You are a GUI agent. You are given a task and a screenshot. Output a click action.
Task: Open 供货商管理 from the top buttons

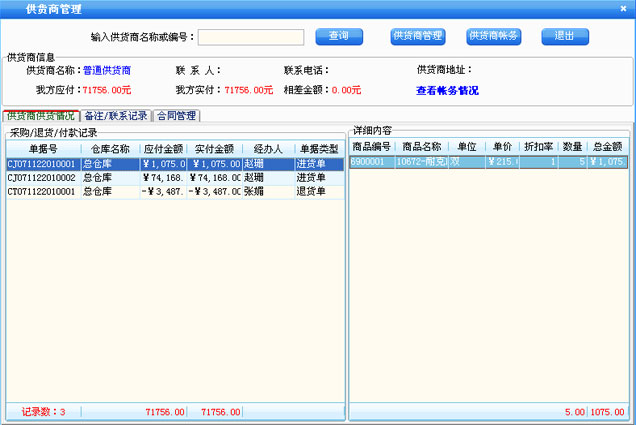417,36
